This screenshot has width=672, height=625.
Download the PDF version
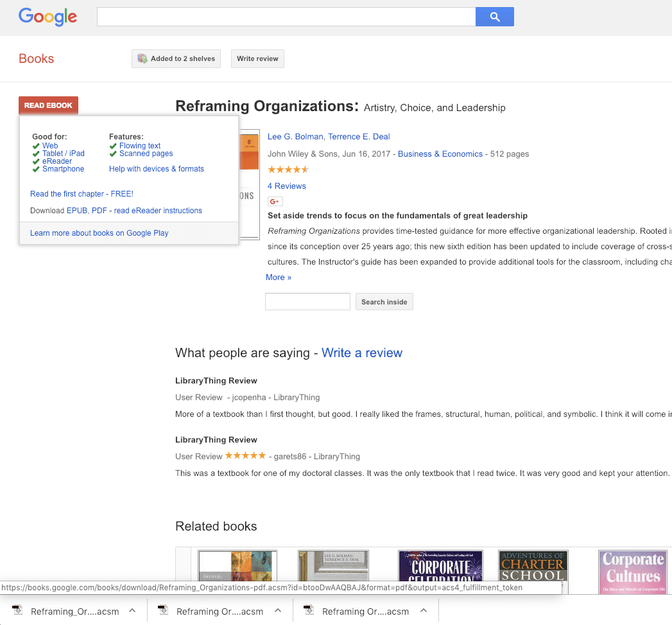[x=99, y=211]
